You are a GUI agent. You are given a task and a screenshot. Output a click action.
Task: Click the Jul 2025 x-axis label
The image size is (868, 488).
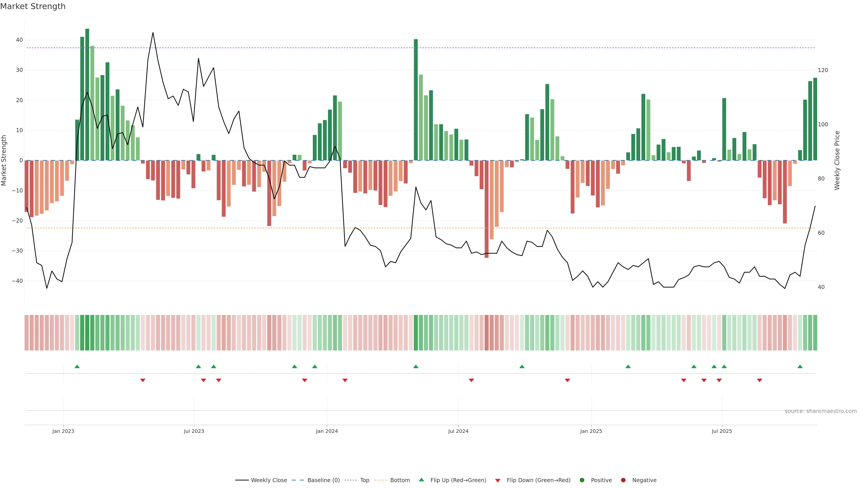click(x=722, y=431)
